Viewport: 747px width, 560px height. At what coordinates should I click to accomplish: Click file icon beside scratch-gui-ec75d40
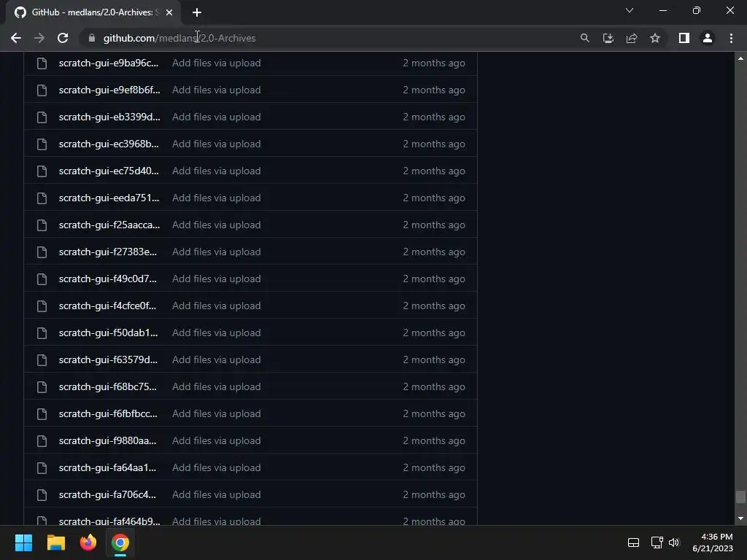coord(42,171)
